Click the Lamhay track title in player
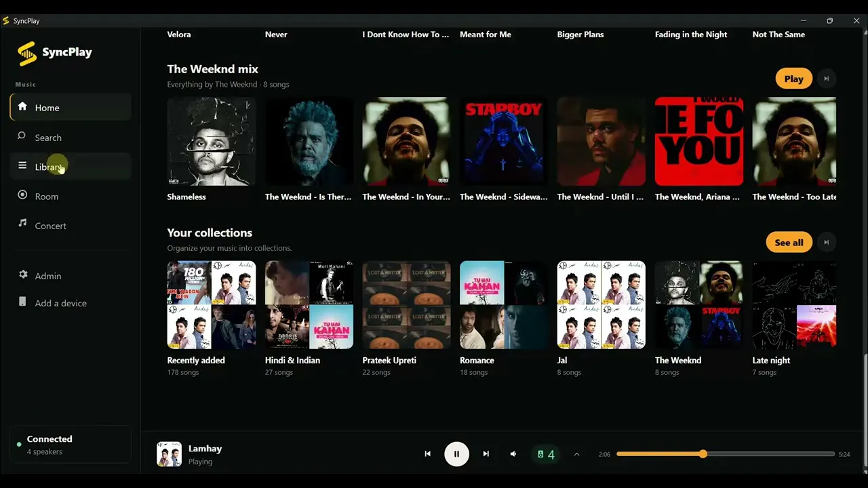 (205, 449)
